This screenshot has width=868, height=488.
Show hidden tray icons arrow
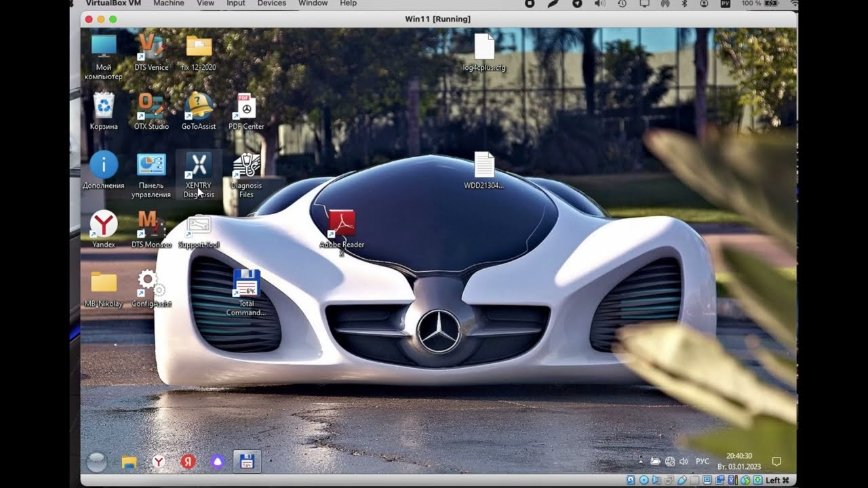pos(640,462)
